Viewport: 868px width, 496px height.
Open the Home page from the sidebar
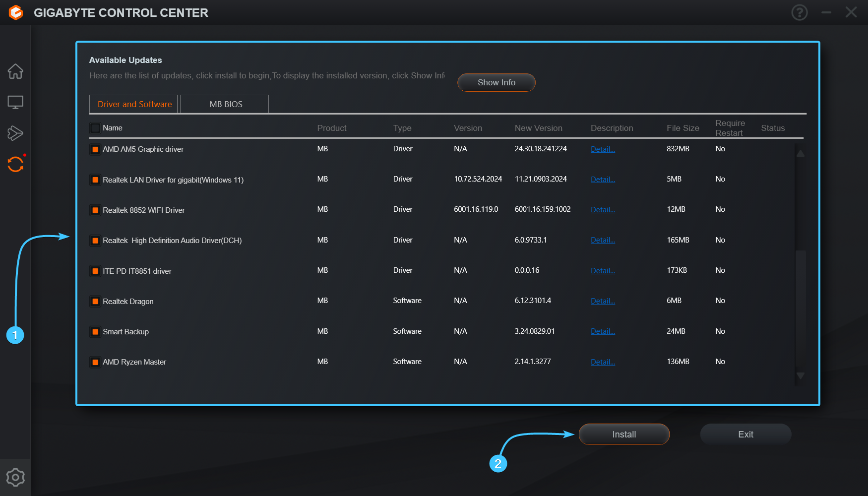coord(15,71)
